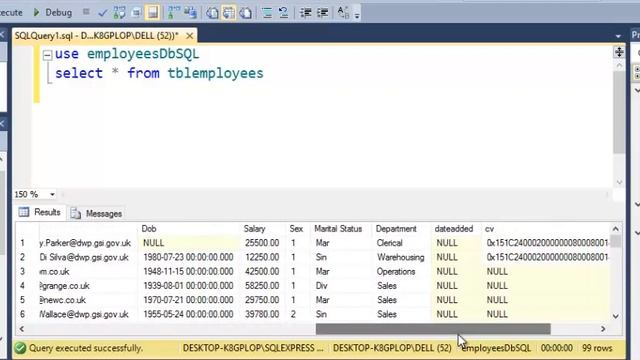Click the select keyword in the query
Image resolution: width=640 pixels, height=360 pixels.
point(79,73)
